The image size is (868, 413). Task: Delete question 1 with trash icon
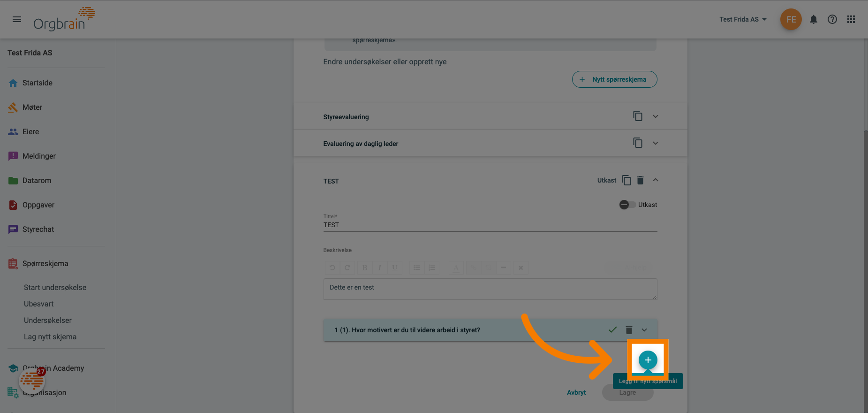click(629, 330)
